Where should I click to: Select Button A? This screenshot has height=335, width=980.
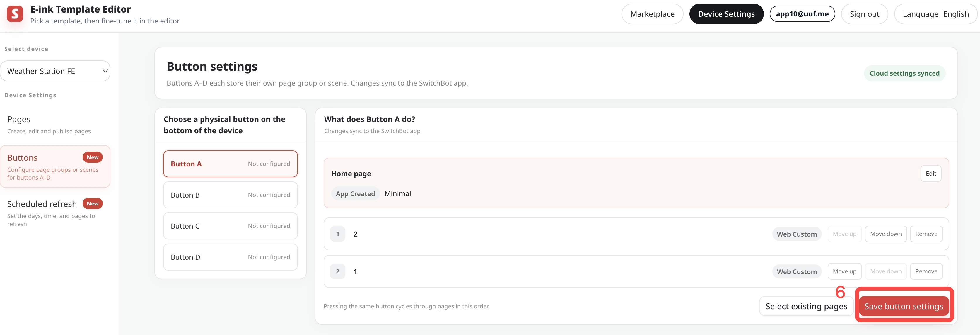[230, 164]
